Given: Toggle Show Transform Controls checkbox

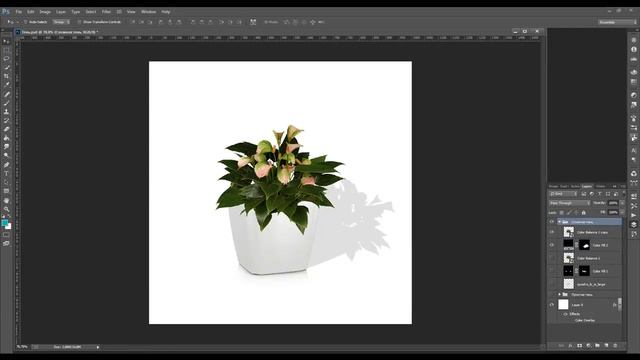Looking at the screenshot, I should point(79,22).
